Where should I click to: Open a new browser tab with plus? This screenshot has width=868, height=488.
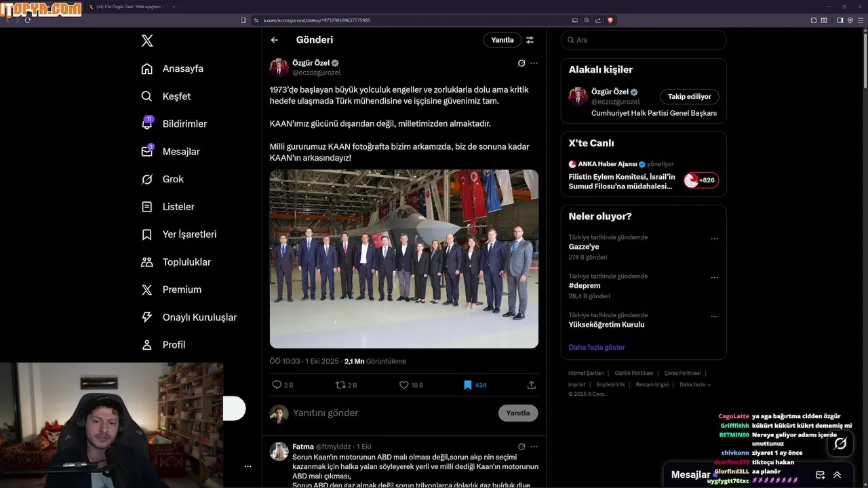point(173,7)
